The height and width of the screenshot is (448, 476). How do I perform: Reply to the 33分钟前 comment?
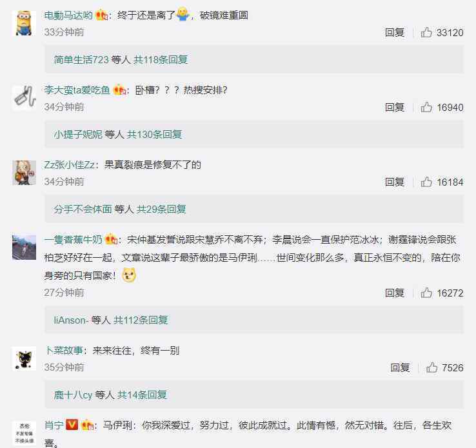pos(394,32)
